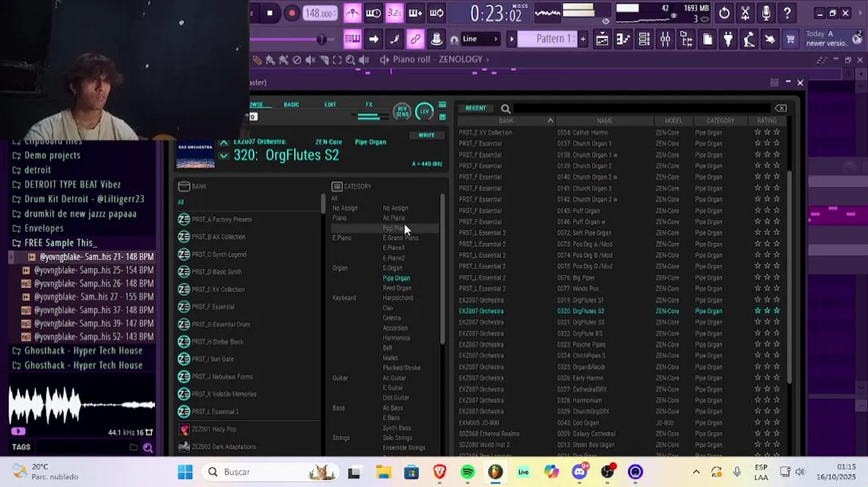Toggle the 3.2.1 countdown before recording
The image size is (868, 487).
[x=394, y=13]
